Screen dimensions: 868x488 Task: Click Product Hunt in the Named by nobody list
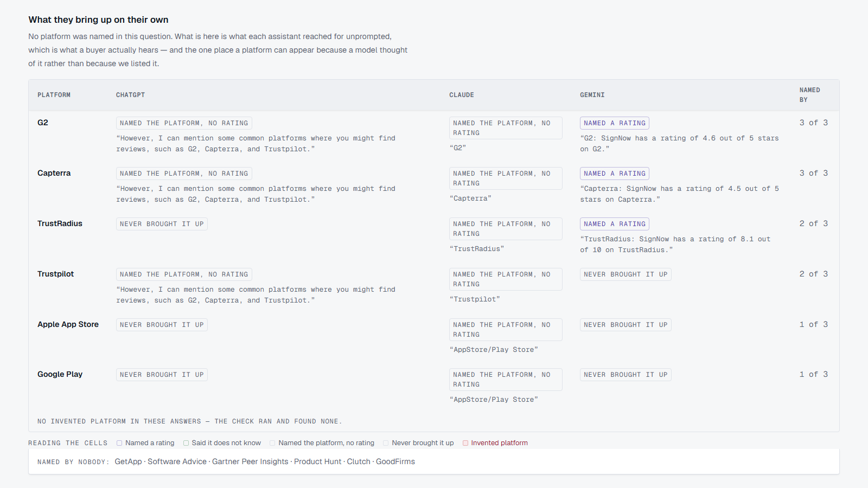[x=318, y=461]
